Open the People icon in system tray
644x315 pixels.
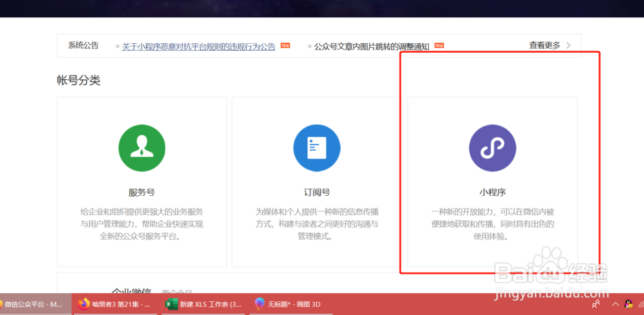pyautogui.click(x=596, y=304)
